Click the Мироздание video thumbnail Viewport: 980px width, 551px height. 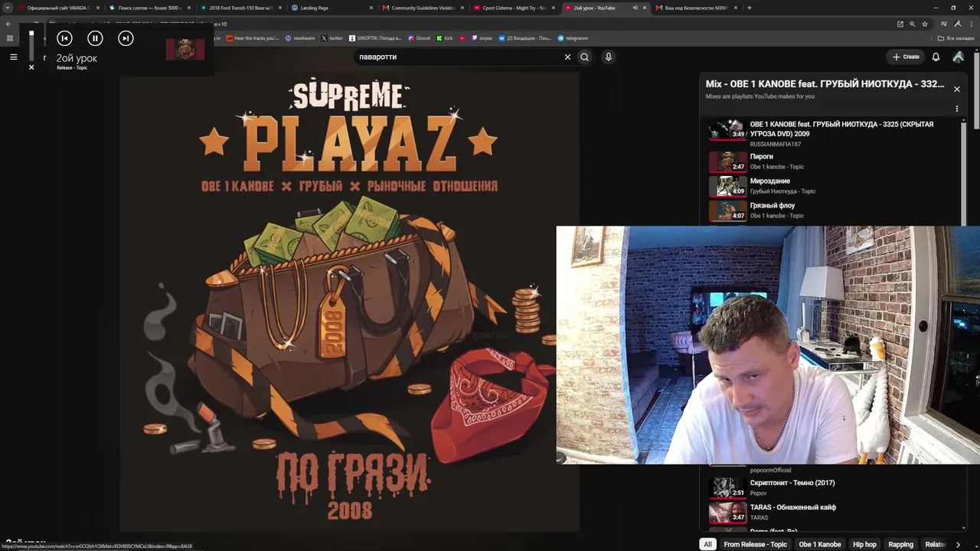coord(727,186)
